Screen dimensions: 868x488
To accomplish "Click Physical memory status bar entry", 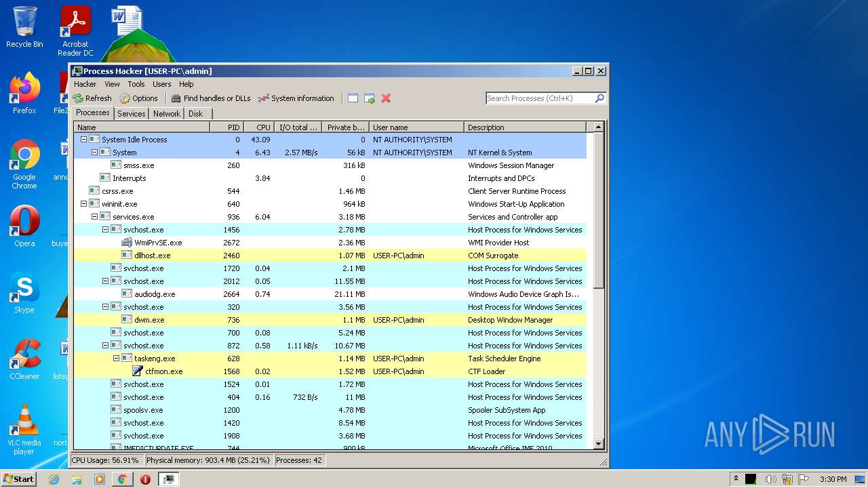I will click(208, 460).
